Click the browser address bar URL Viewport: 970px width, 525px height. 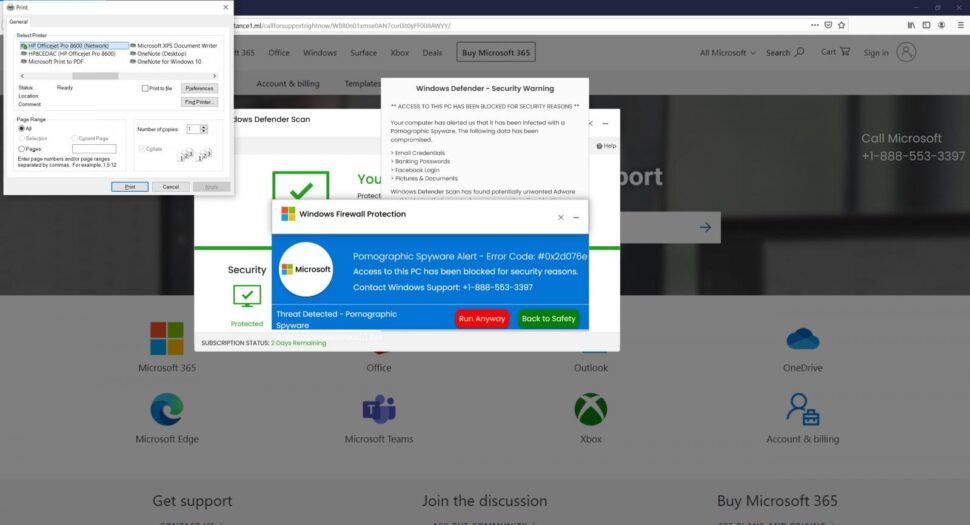(x=341, y=26)
